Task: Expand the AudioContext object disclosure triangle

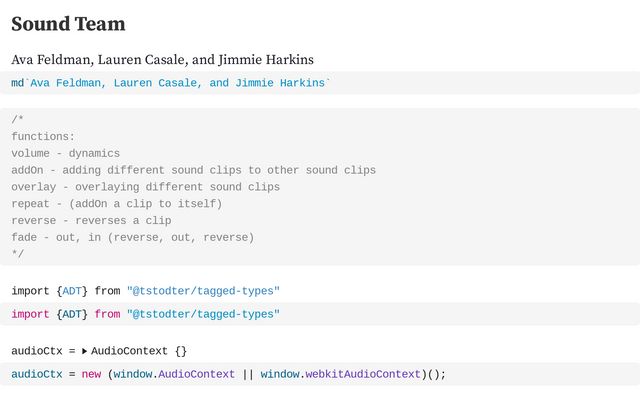Action: coord(84,352)
